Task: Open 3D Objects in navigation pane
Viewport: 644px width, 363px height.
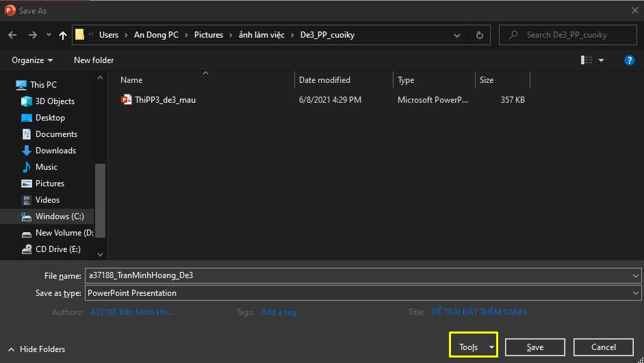Action: coord(55,101)
